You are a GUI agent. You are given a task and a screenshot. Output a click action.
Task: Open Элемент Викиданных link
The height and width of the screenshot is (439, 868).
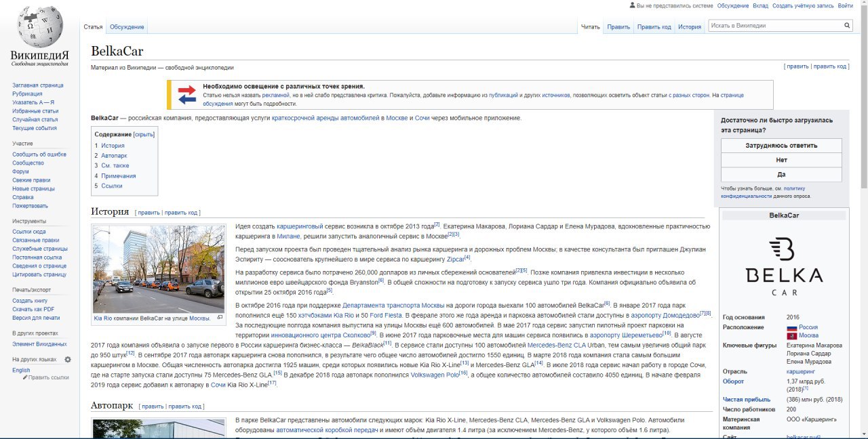point(39,344)
